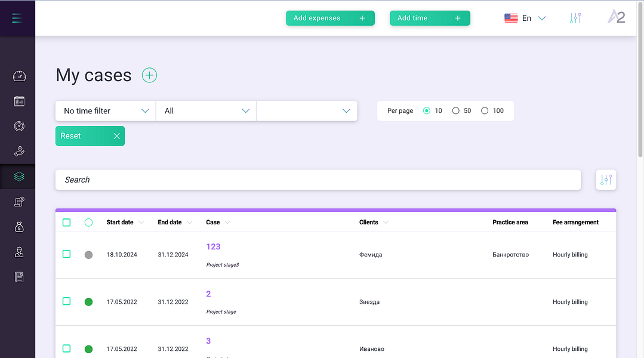This screenshot has height=358, width=644.
Task: Open the time tracking clock icon
Action: 19,126
